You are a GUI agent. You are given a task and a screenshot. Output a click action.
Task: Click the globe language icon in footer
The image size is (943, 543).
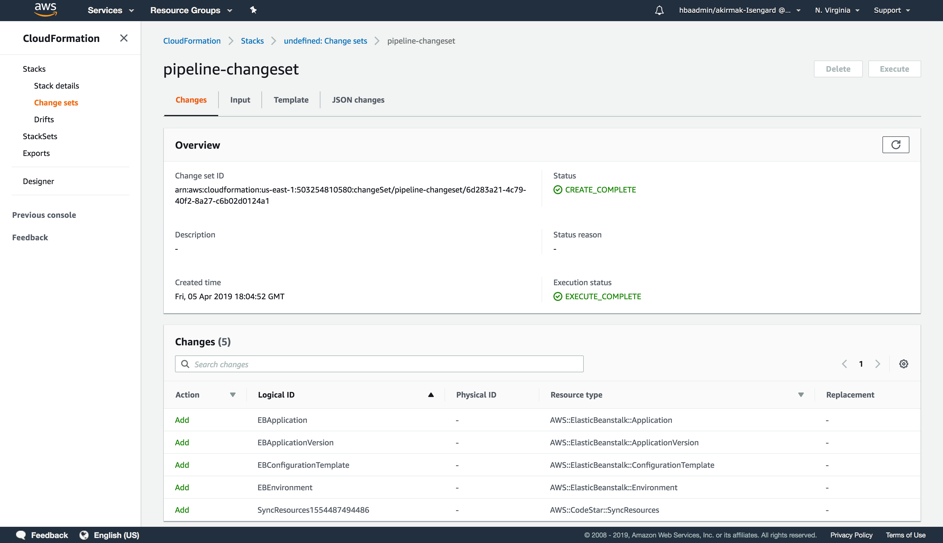84,535
